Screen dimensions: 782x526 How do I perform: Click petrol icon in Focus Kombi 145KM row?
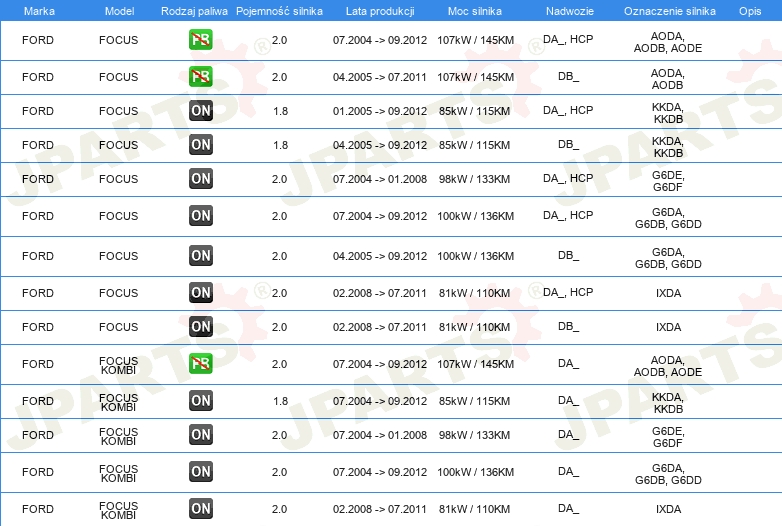coord(200,363)
